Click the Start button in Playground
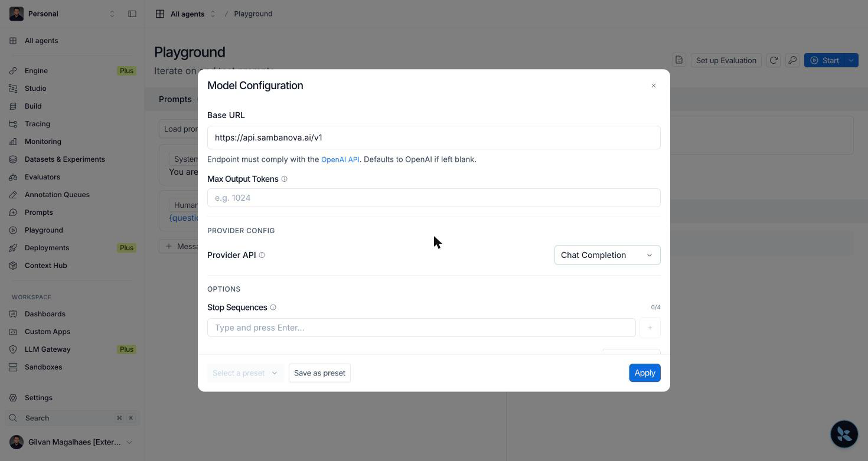The width and height of the screenshot is (868, 461). pos(825,60)
